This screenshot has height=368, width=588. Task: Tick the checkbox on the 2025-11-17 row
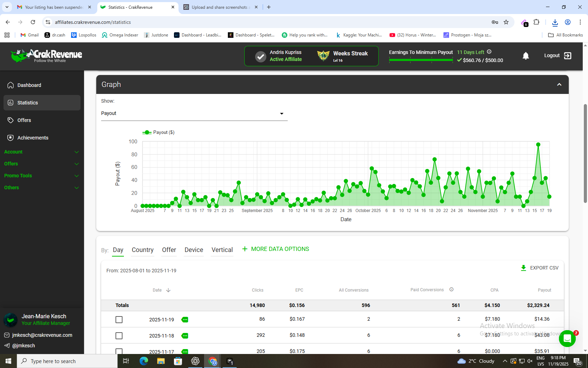pyautogui.click(x=119, y=352)
